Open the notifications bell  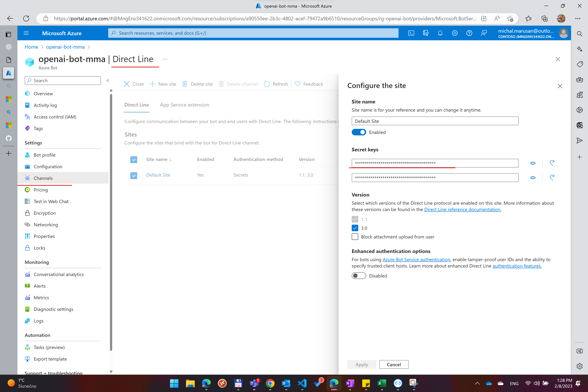[440, 33]
